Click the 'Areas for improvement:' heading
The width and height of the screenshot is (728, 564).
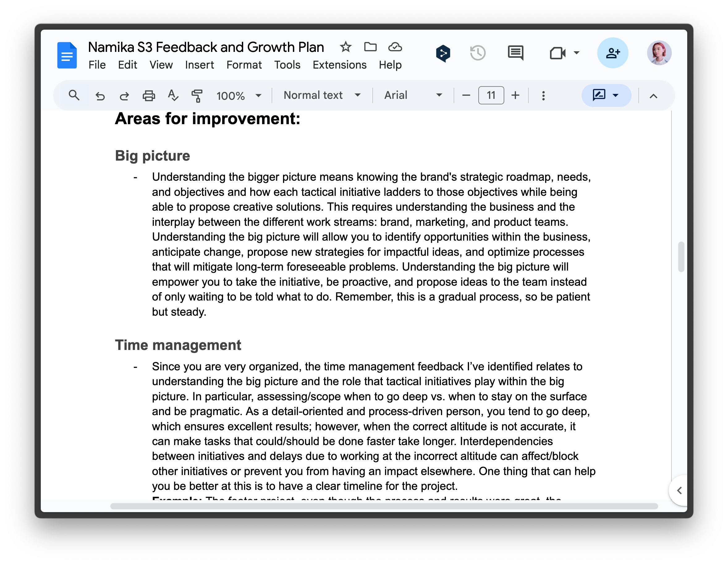point(207,119)
